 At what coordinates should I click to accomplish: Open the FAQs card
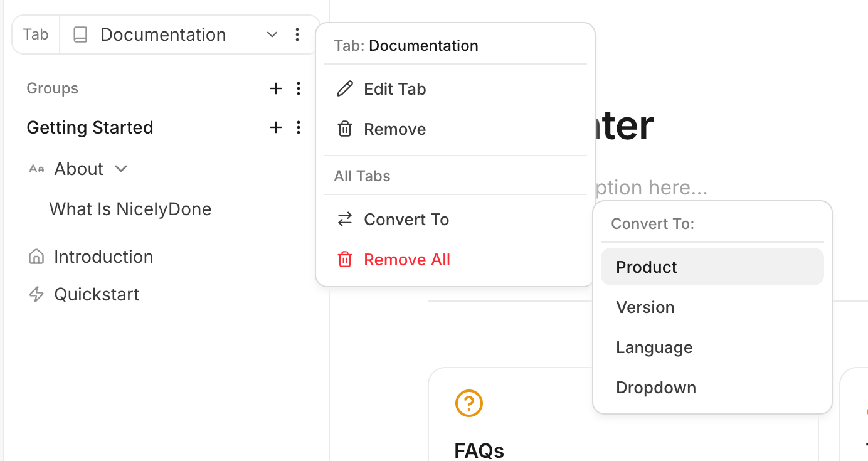(623, 415)
